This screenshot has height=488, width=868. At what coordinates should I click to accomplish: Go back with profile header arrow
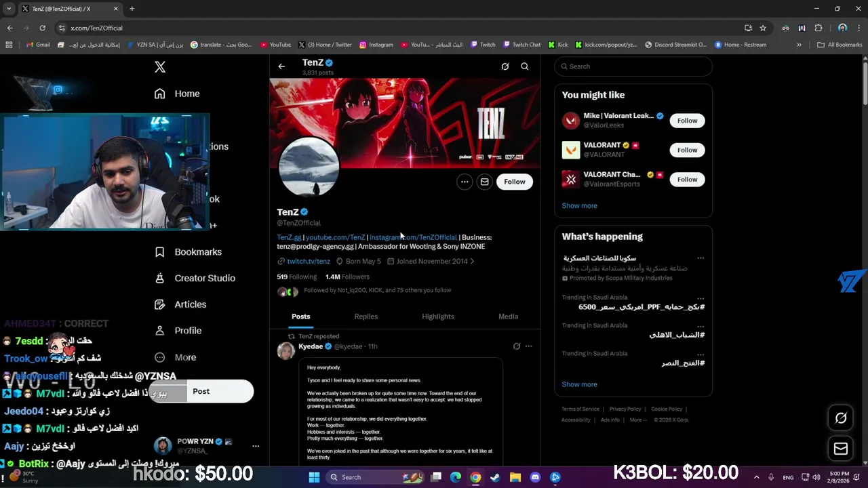pyautogui.click(x=281, y=66)
